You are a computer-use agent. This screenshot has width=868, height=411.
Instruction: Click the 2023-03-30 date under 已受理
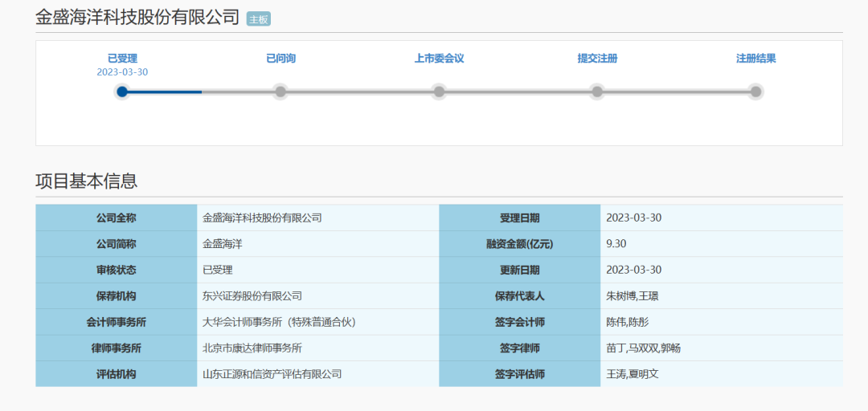click(122, 72)
